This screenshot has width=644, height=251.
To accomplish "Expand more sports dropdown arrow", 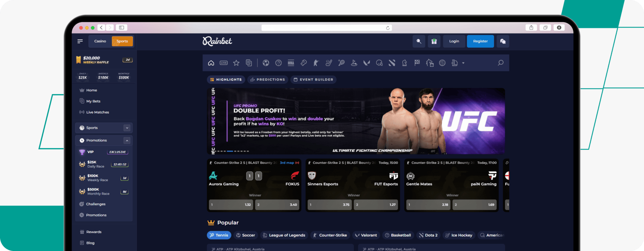I will coord(463,63).
